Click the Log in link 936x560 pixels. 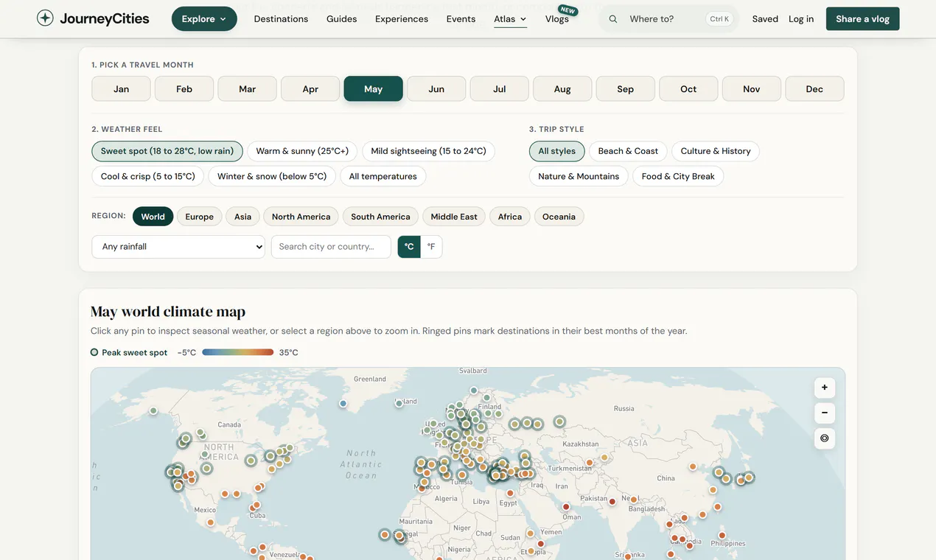(801, 19)
